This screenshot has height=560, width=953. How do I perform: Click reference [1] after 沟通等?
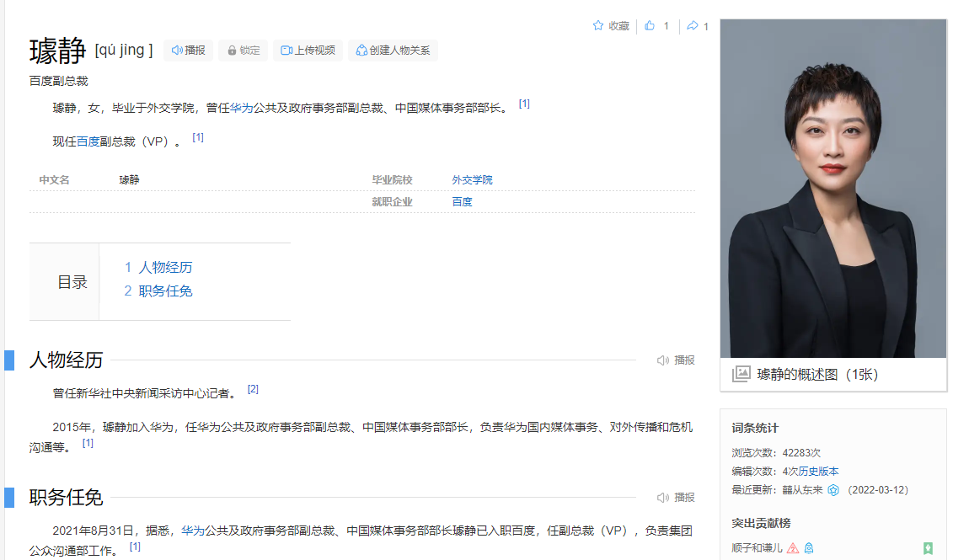[88, 444]
